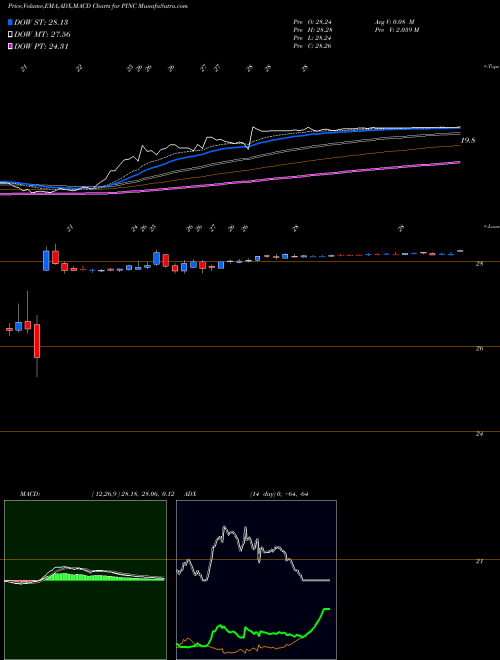
Task: Click the last blue candle on price chart
Action: click(460, 251)
